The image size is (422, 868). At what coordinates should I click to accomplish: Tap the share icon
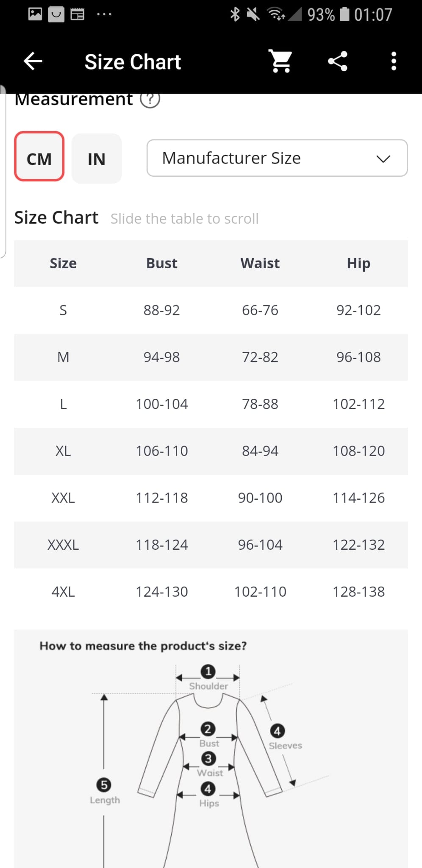coord(338,61)
